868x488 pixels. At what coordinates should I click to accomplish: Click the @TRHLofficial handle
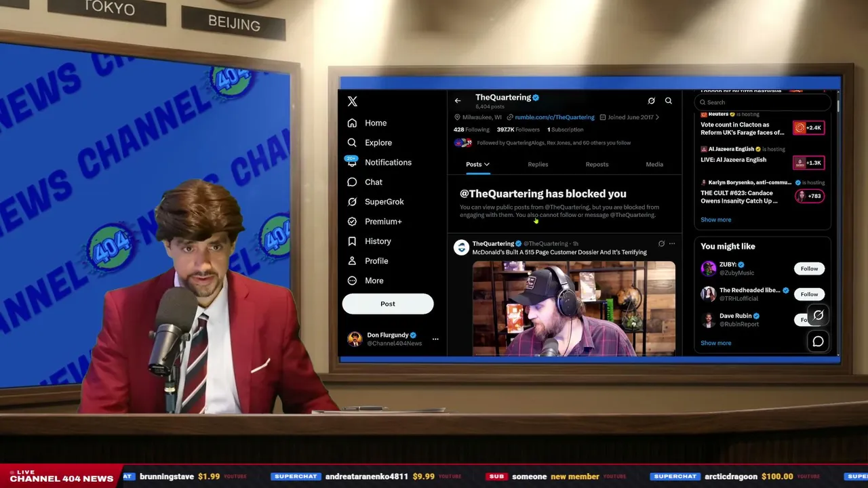click(738, 299)
